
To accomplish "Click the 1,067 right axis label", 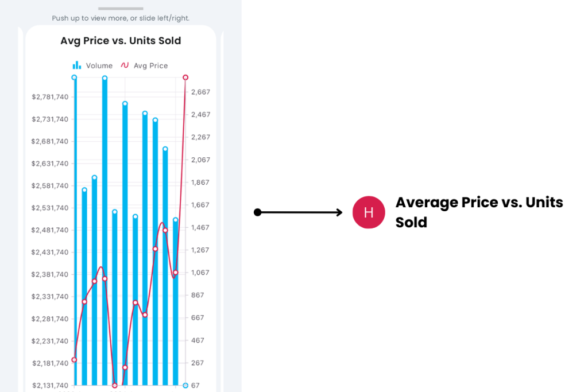I will [200, 273].
